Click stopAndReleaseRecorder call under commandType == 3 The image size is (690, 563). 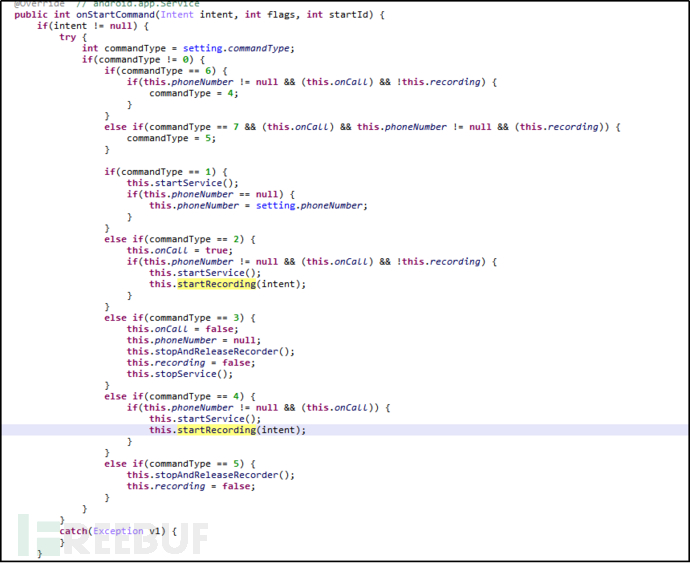point(210,351)
